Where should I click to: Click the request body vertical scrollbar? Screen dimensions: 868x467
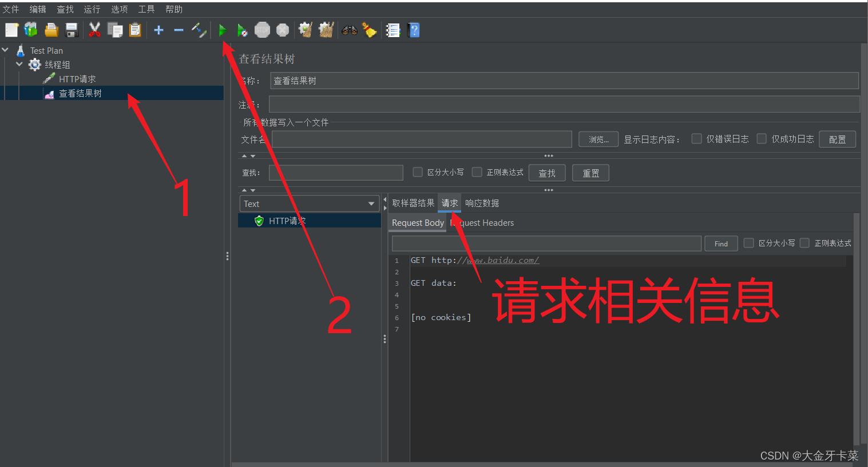point(856,329)
